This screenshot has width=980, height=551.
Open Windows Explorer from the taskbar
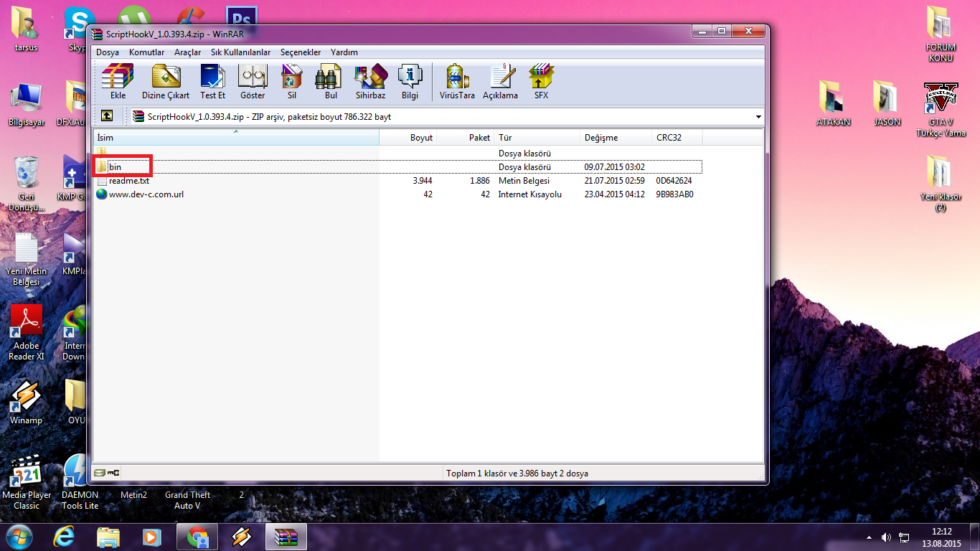click(109, 537)
